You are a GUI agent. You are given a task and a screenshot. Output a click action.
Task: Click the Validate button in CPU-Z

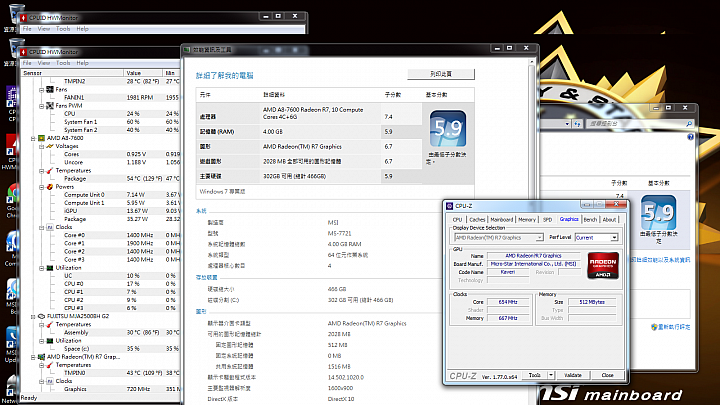click(x=573, y=375)
